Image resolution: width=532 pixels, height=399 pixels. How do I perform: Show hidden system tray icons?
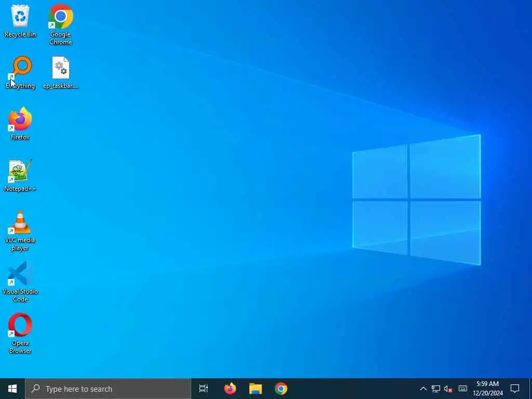pos(423,389)
